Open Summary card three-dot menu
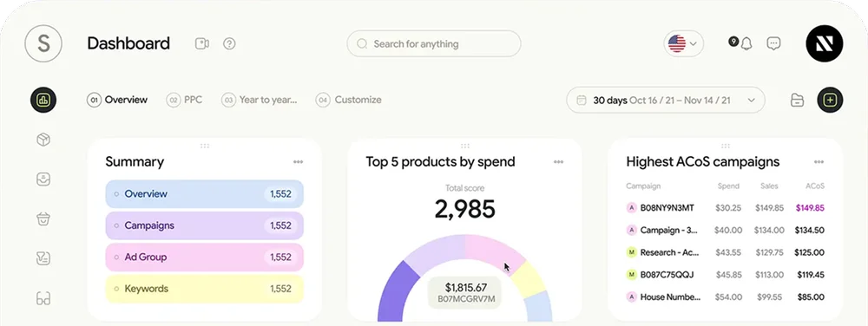Image resolution: width=868 pixels, height=326 pixels. (x=298, y=162)
